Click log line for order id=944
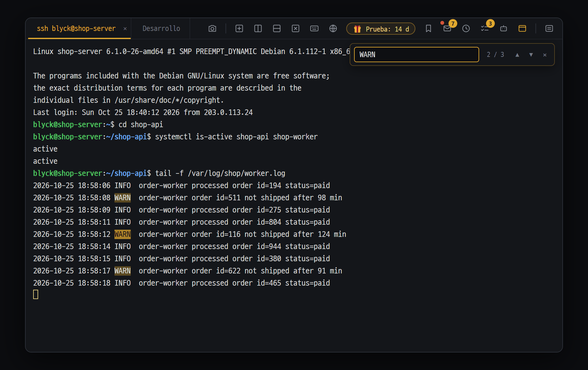 tap(181, 247)
